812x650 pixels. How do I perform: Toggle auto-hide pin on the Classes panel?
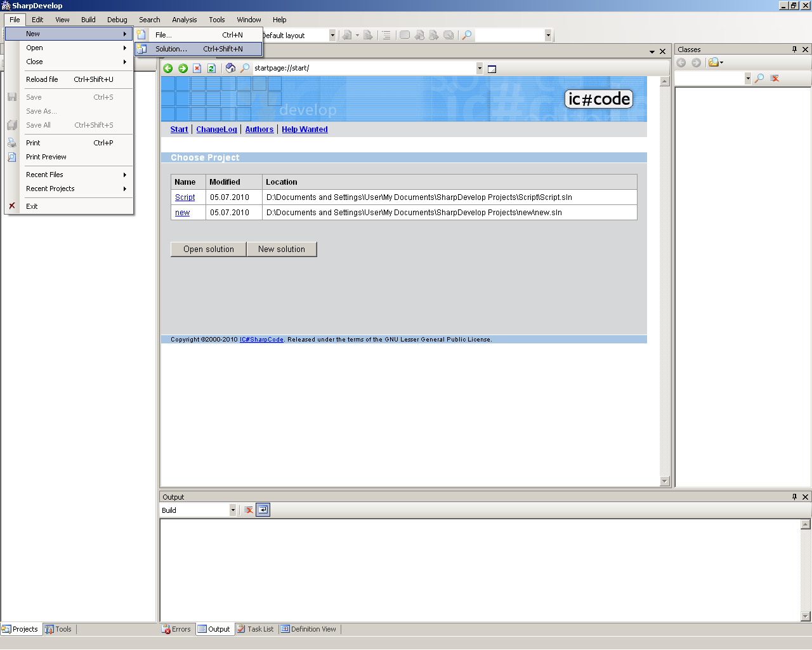[x=794, y=50]
